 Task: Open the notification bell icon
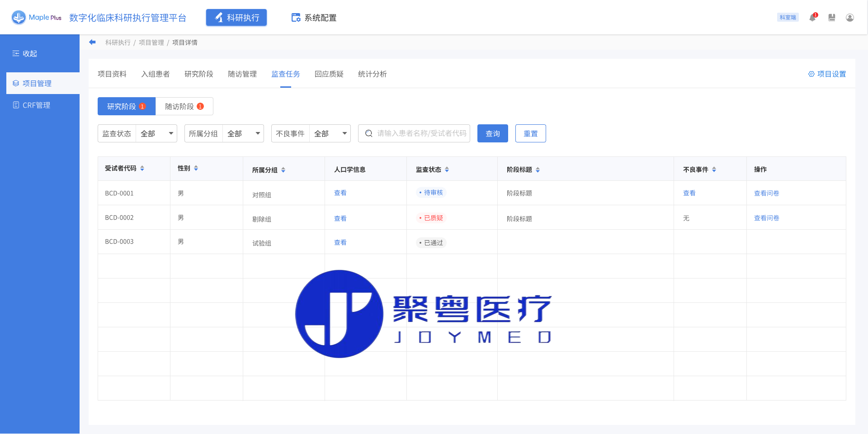[812, 18]
